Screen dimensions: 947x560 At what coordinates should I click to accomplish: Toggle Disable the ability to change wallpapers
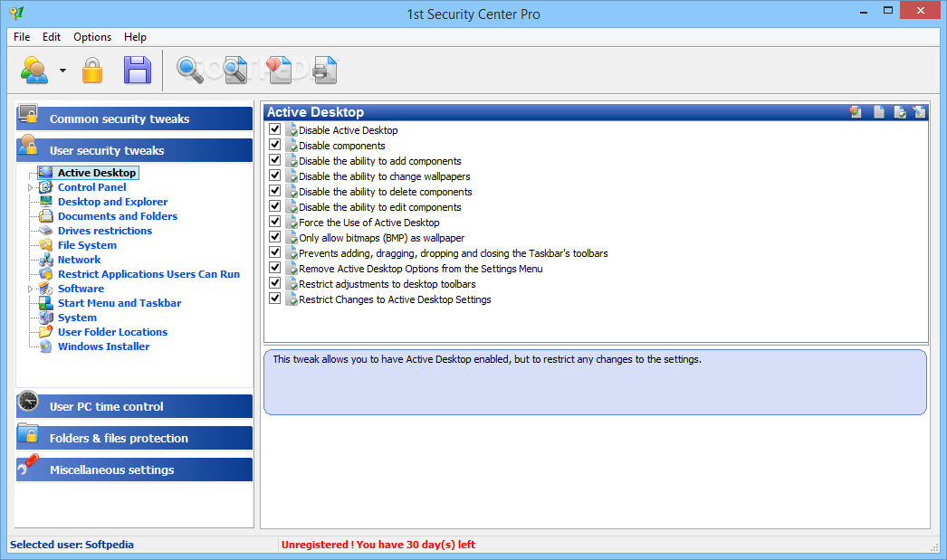275,176
